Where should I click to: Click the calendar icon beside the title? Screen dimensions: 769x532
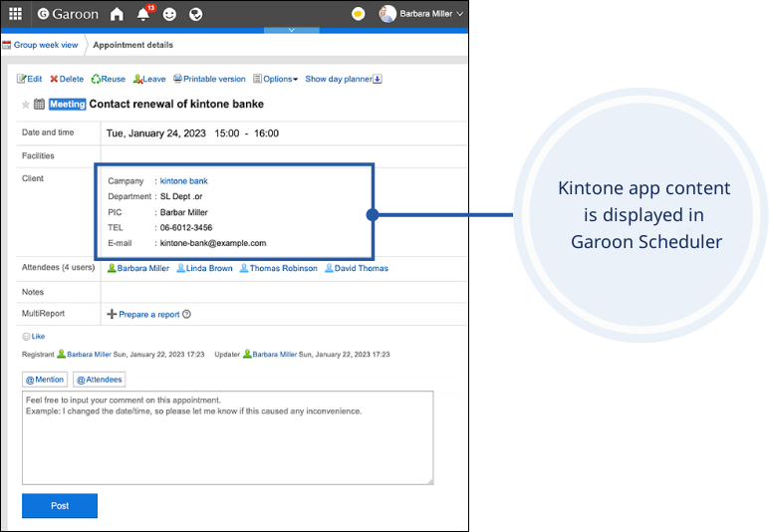click(x=39, y=104)
